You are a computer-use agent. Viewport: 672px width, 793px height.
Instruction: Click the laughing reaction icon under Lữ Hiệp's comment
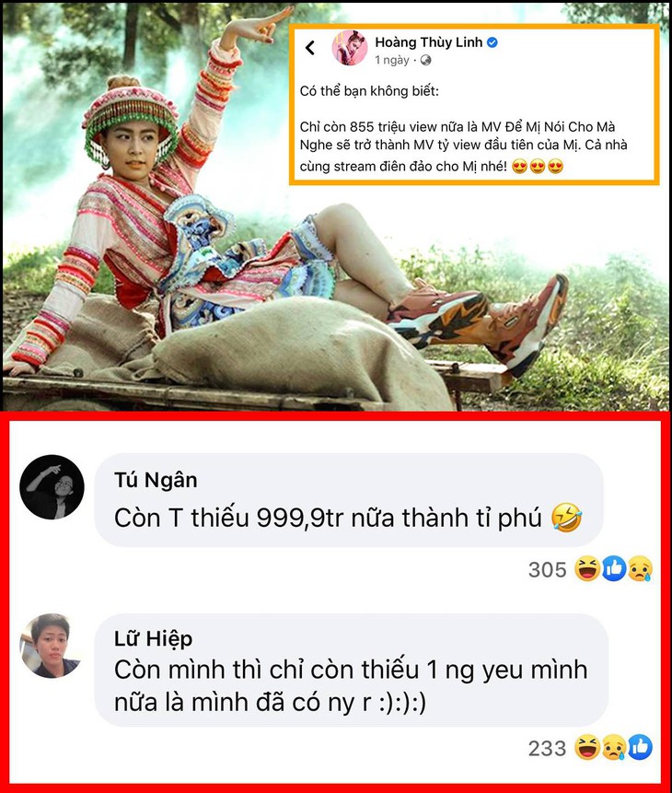coord(587,748)
